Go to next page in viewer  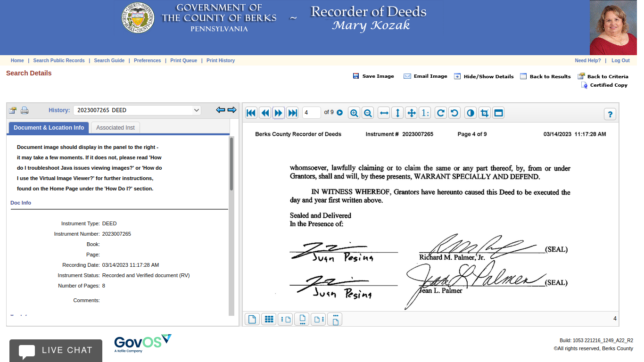[279, 113]
